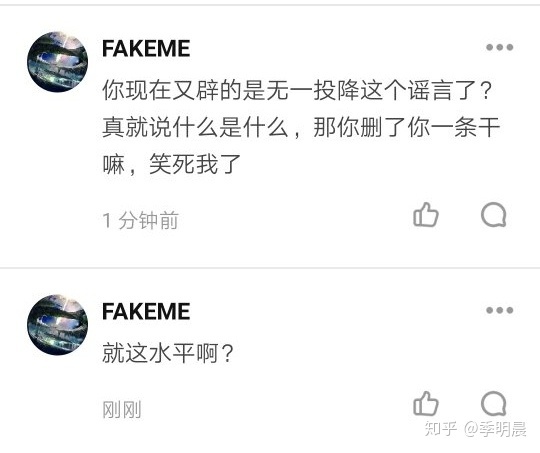Open FAKEME username on first comment

point(146,48)
